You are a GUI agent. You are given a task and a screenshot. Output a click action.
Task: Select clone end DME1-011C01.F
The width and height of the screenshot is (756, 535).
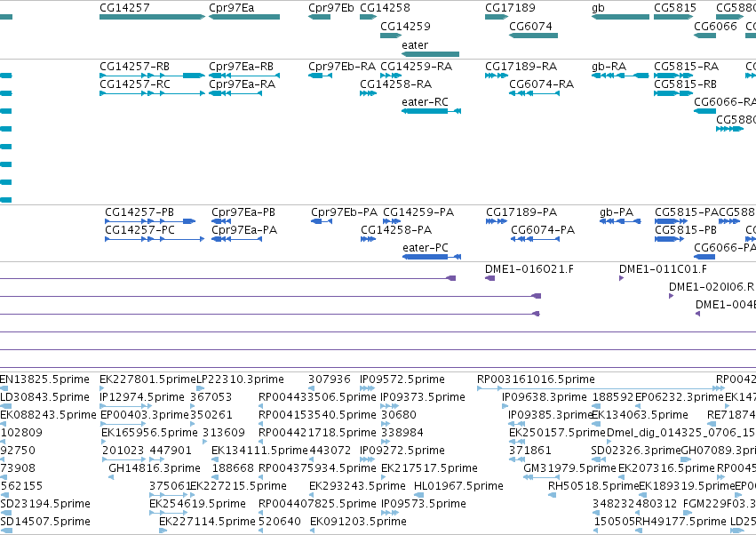point(622,278)
